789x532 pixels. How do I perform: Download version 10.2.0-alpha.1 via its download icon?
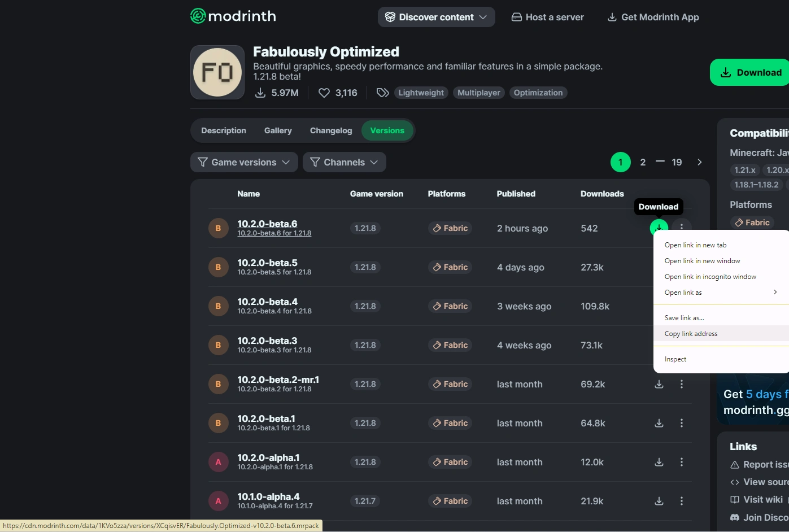pyautogui.click(x=659, y=462)
